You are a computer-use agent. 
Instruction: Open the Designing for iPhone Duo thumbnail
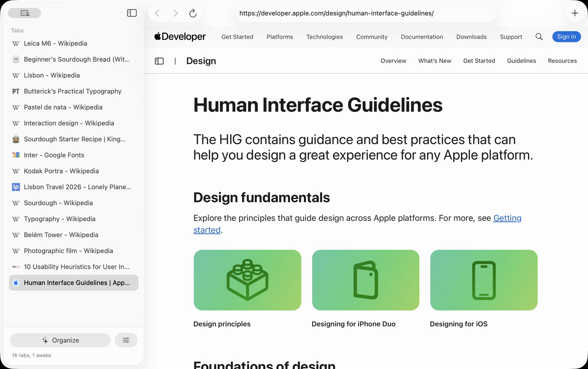[x=366, y=280]
